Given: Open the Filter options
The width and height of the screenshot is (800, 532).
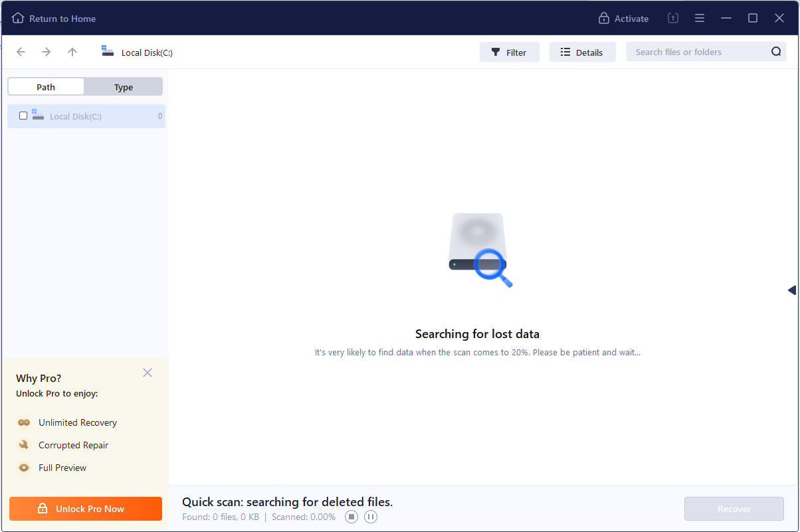Looking at the screenshot, I should pyautogui.click(x=510, y=52).
